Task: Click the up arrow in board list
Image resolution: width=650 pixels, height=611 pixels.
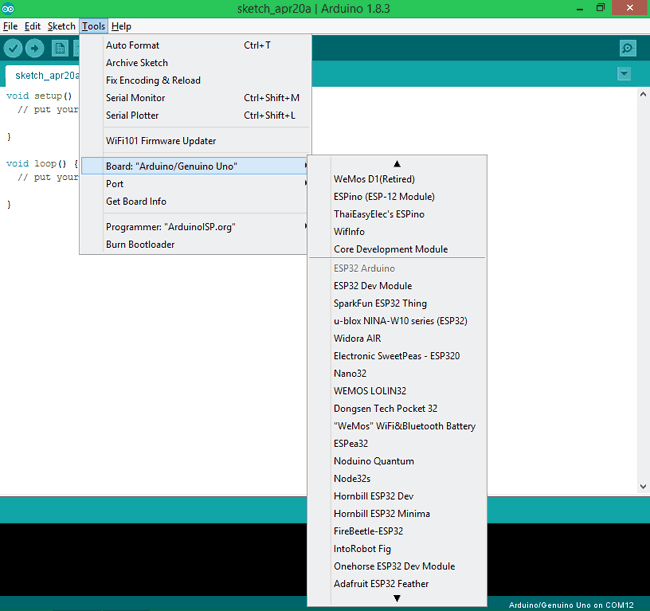Action: coord(397,164)
